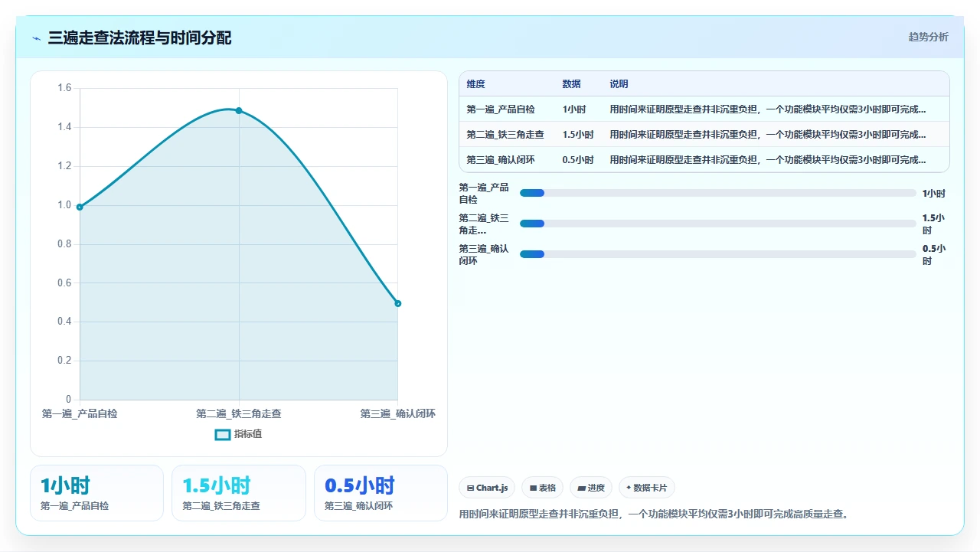Select the 数据卡片 tag
This screenshot has height=552, width=980.
click(647, 488)
